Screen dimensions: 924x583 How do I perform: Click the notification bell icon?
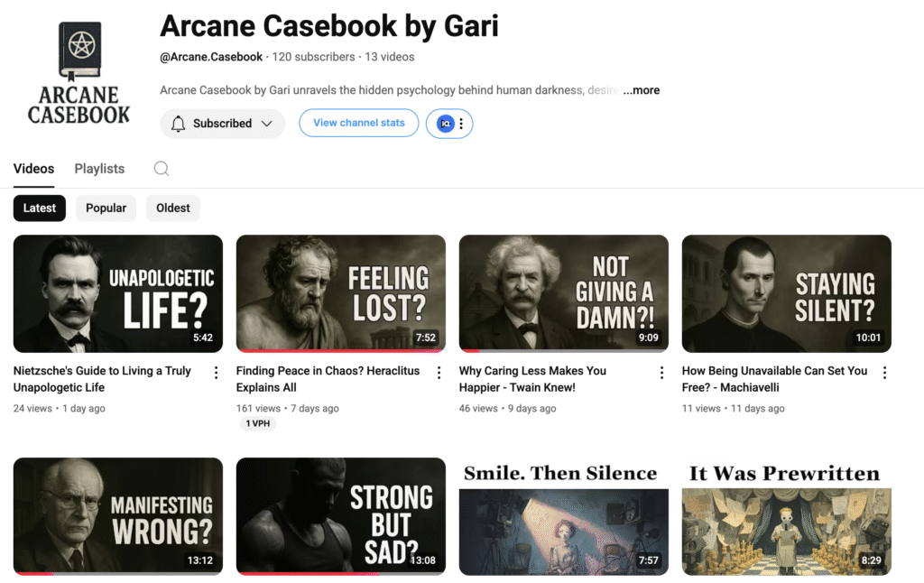(178, 124)
